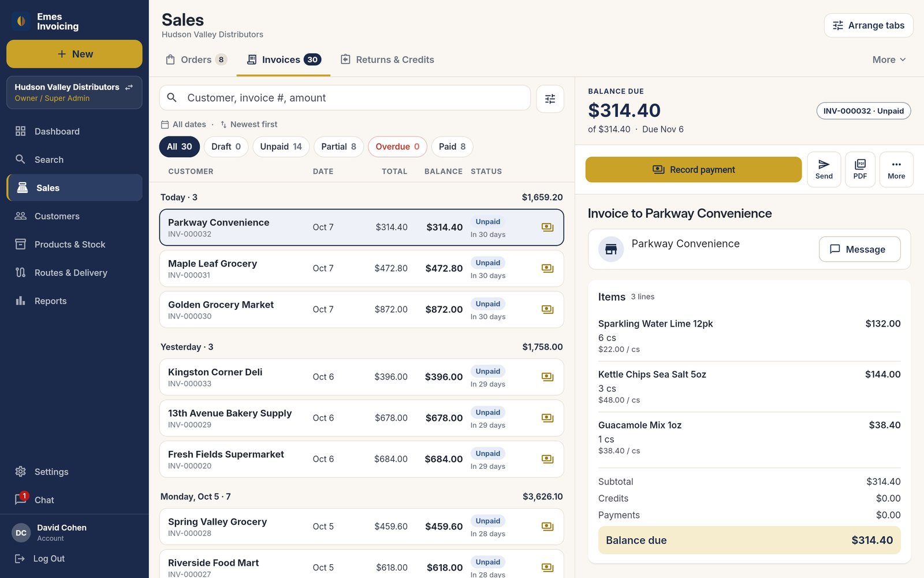Open the More actions menu for invoice
924x578 pixels.
point(896,169)
